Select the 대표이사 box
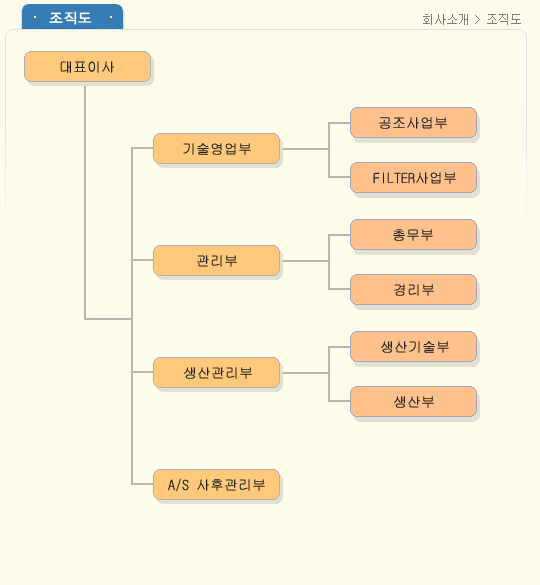This screenshot has width=540, height=585. click(87, 67)
